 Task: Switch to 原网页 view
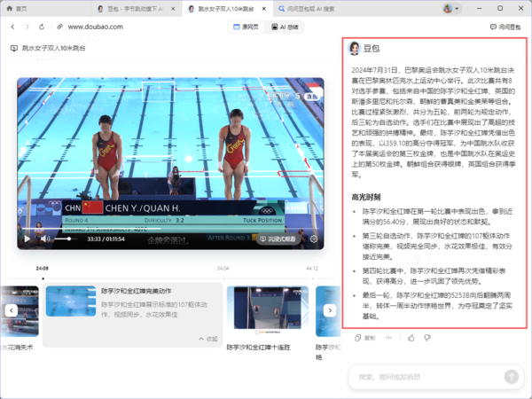pyautogui.click(x=246, y=27)
